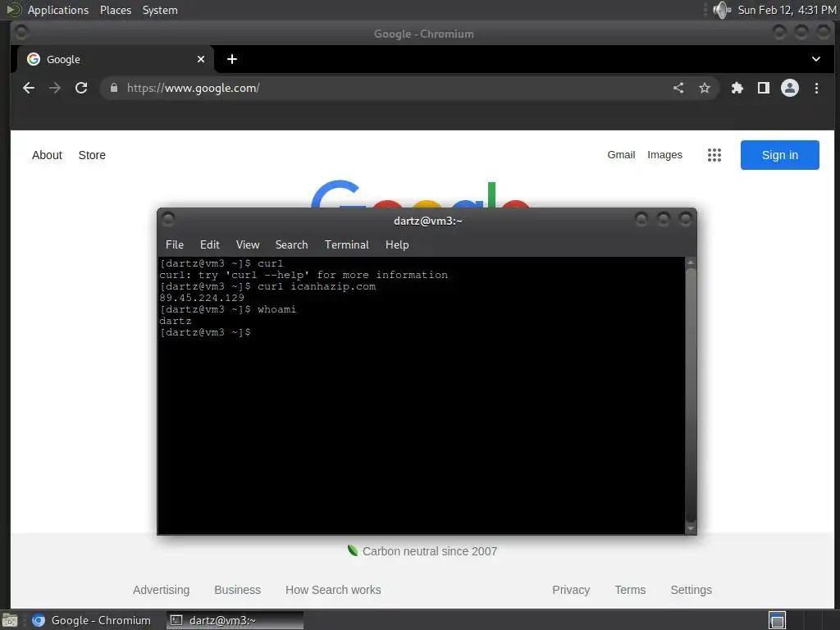The height and width of the screenshot is (630, 840).
Task: Click the forward navigation arrow
Action: pos(55,88)
